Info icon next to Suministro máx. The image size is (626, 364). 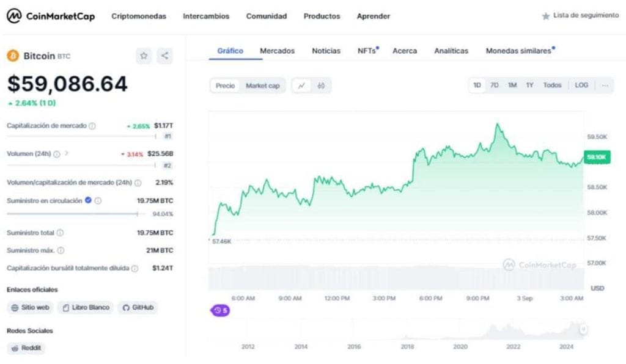click(x=61, y=251)
